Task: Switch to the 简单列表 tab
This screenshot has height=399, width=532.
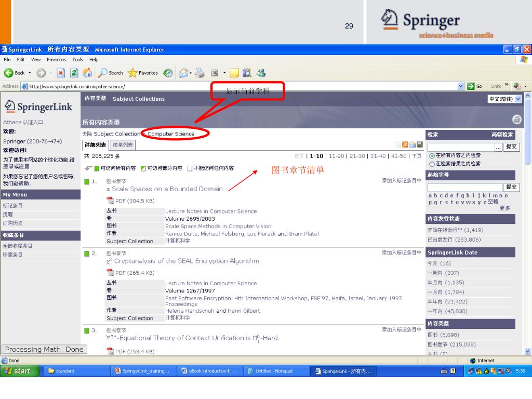Action: click(123, 145)
